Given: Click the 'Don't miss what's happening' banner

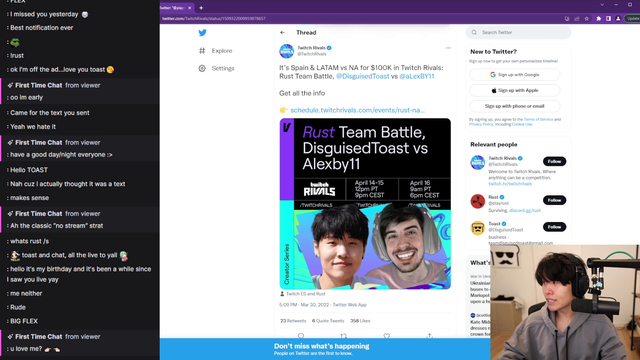Looking at the screenshot, I should pyautogui.click(x=325, y=349).
